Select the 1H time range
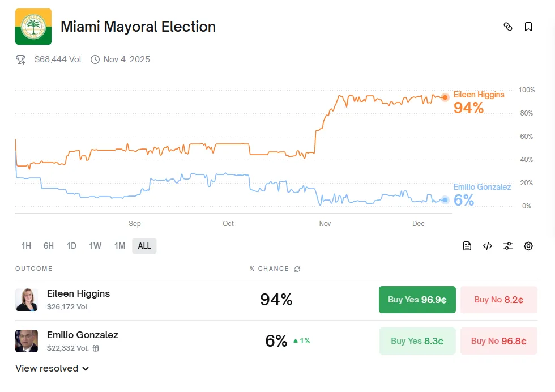Screen dimensions: 555x392 click(x=26, y=246)
